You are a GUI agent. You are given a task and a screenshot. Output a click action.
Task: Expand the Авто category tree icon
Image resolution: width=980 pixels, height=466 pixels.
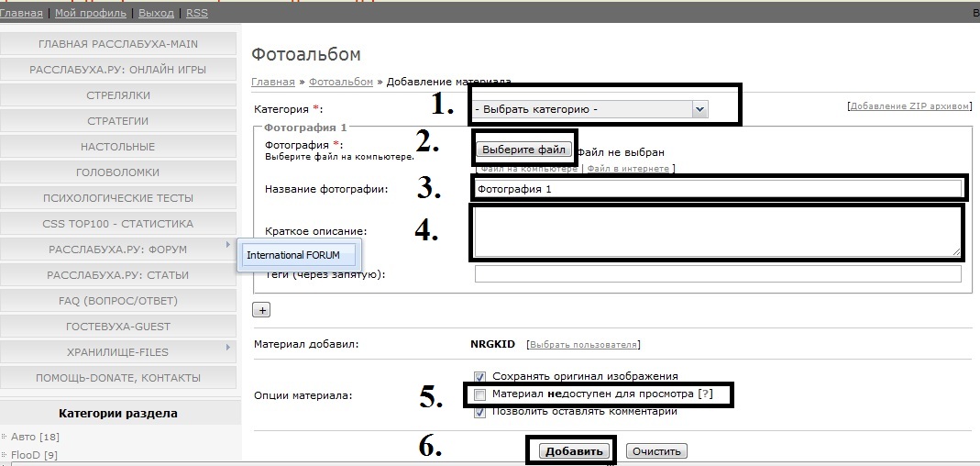pyautogui.click(x=5, y=436)
